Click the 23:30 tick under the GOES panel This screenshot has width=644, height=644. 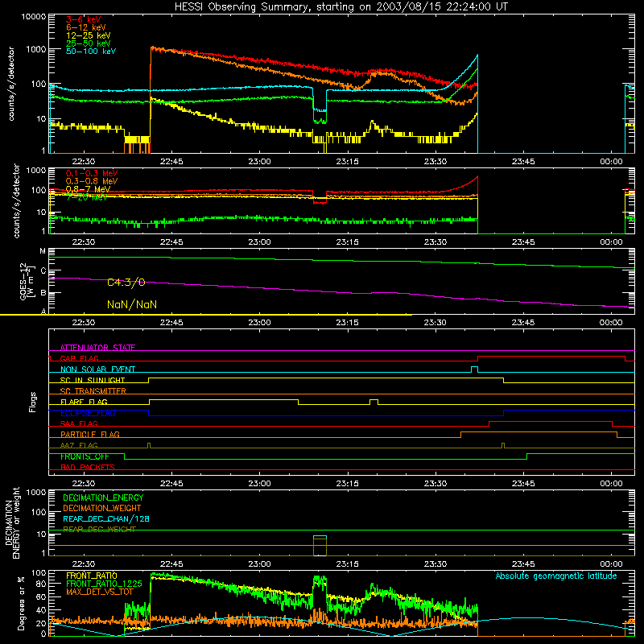(x=436, y=323)
